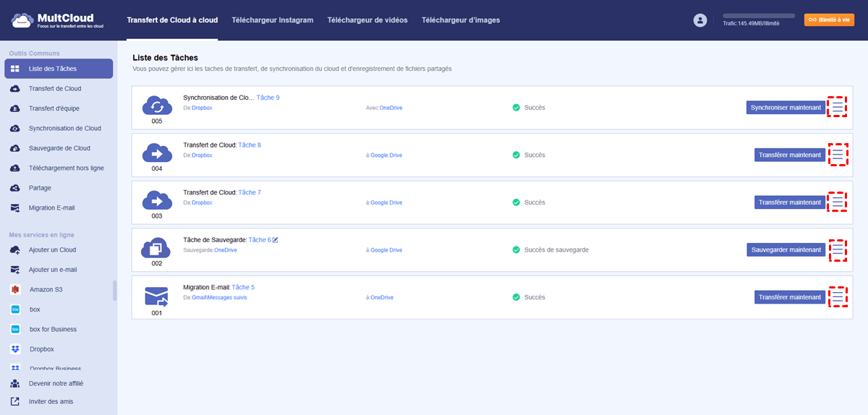Open the options menu for Tâche 6

[838, 249]
